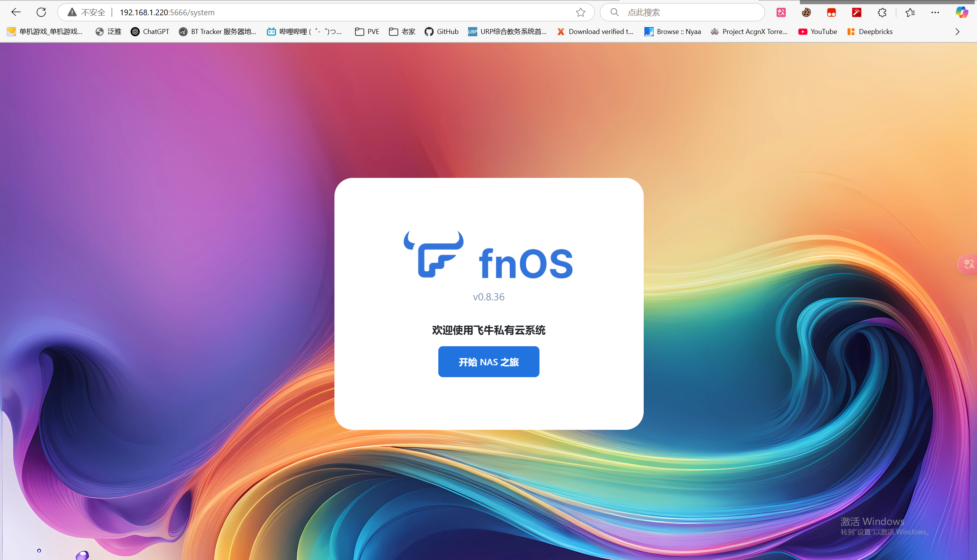Open the cookie extension icon
The image size is (977, 560).
pyautogui.click(x=806, y=12)
